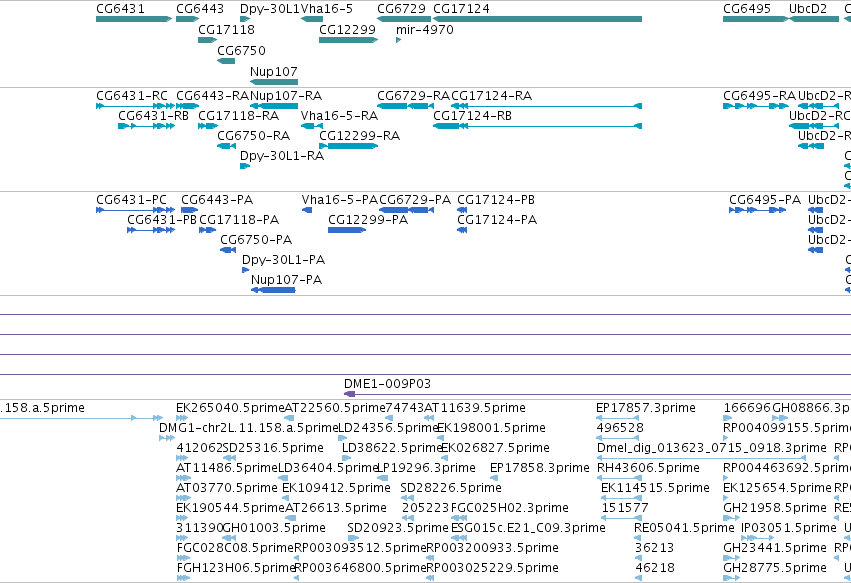Click transcript CG6495-RA

755,106
